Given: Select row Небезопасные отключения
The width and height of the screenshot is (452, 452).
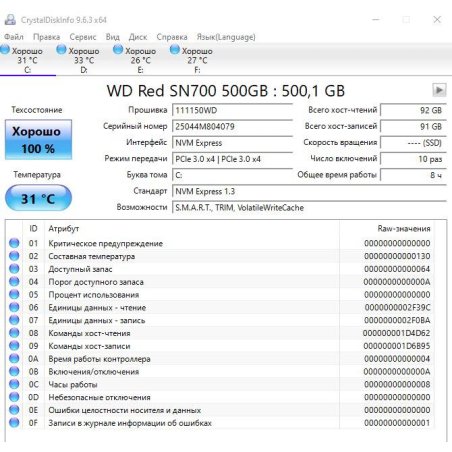Looking at the screenshot, I should (220, 397).
